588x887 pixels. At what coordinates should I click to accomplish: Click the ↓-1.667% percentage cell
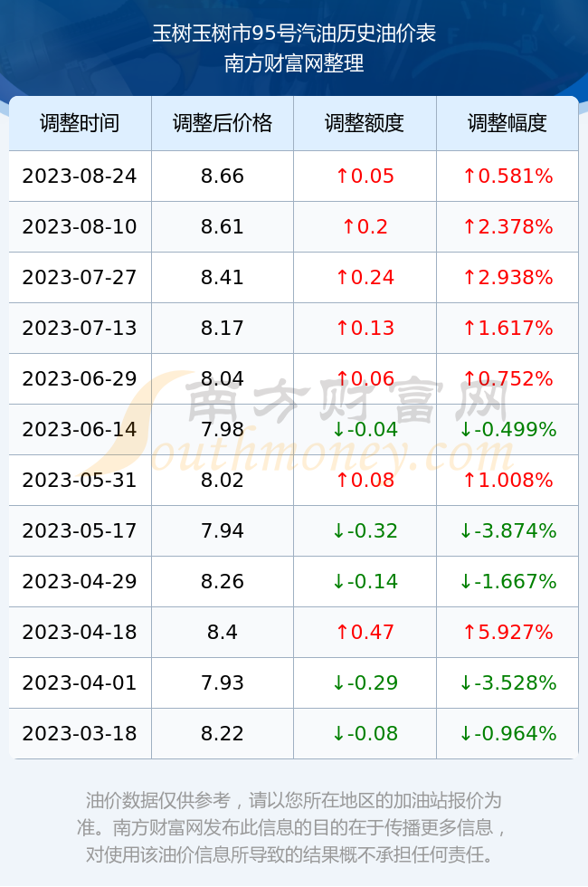pyautogui.click(x=507, y=581)
